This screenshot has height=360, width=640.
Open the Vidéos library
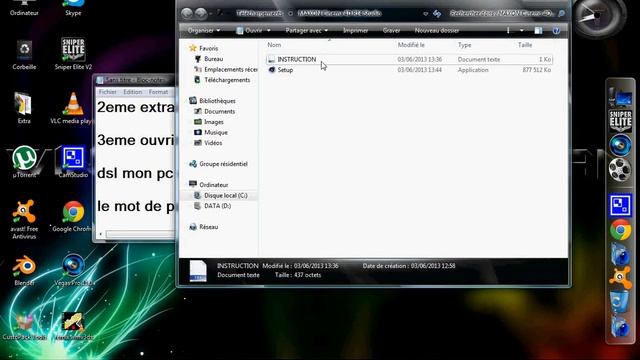(208, 143)
